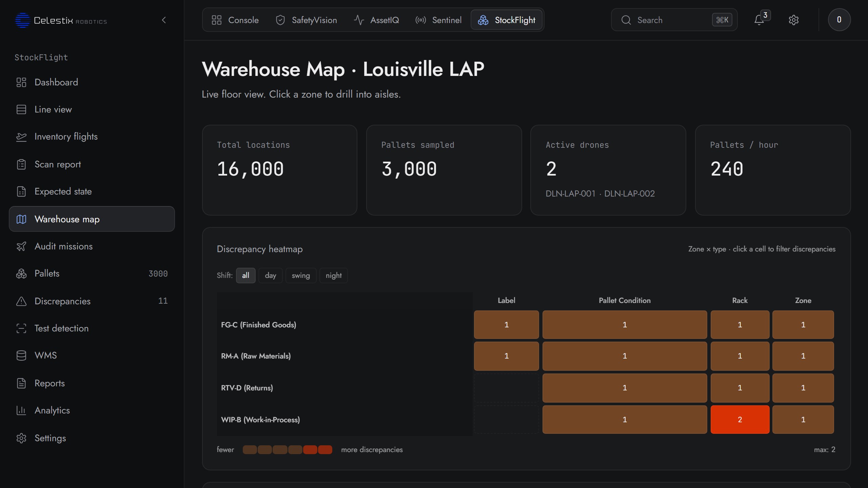Screen dimensions: 868x488
Task: Open the settings gear in the top bar
Action: (794, 20)
